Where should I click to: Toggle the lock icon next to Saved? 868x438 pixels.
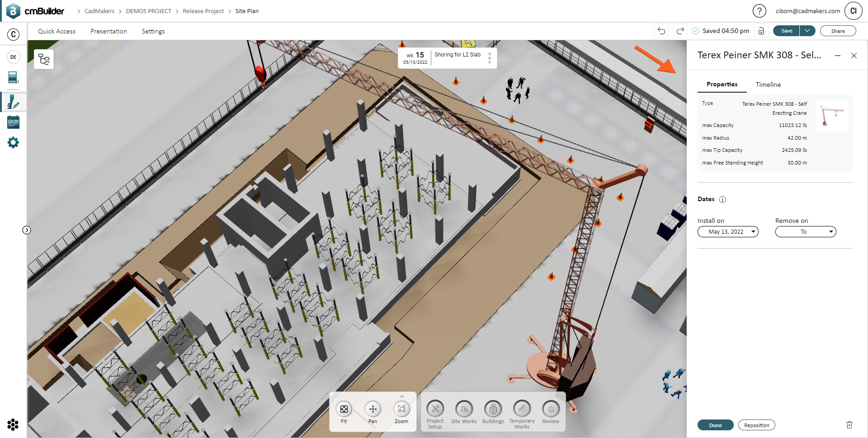(761, 31)
